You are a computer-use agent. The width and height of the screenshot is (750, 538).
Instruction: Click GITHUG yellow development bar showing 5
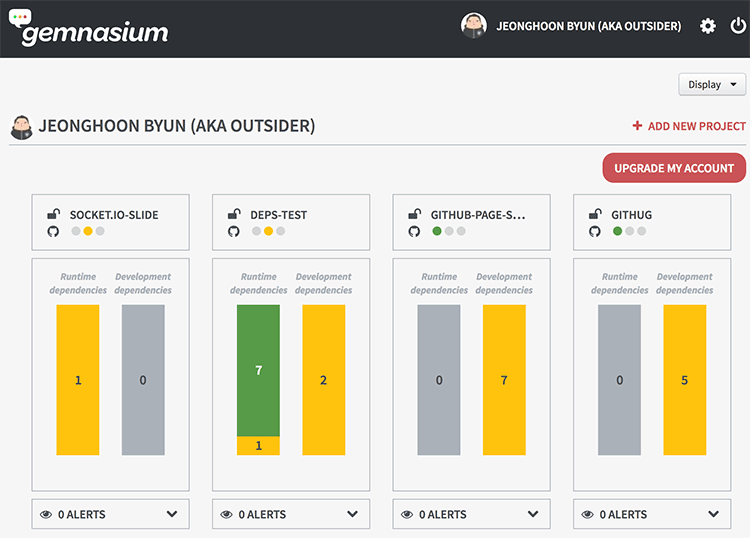684,380
